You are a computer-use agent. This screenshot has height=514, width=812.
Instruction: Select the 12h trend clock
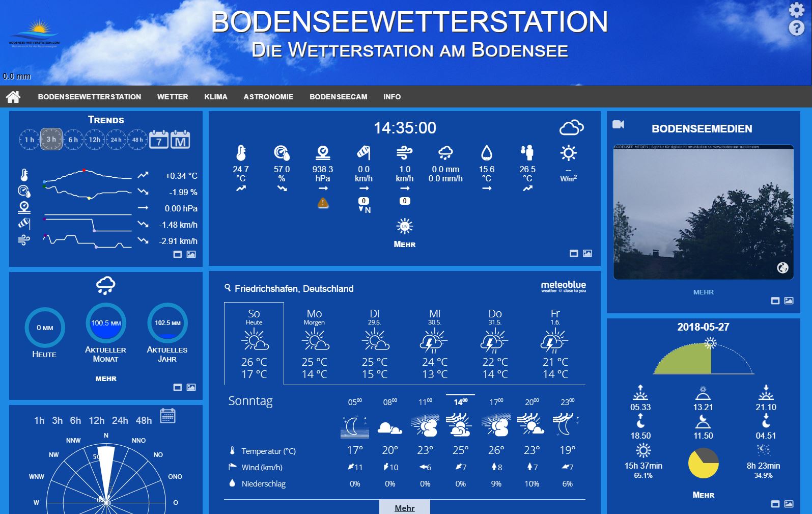[95, 140]
